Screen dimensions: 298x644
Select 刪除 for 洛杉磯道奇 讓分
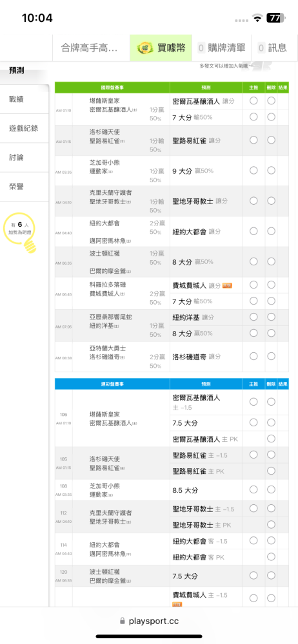pos(272,355)
